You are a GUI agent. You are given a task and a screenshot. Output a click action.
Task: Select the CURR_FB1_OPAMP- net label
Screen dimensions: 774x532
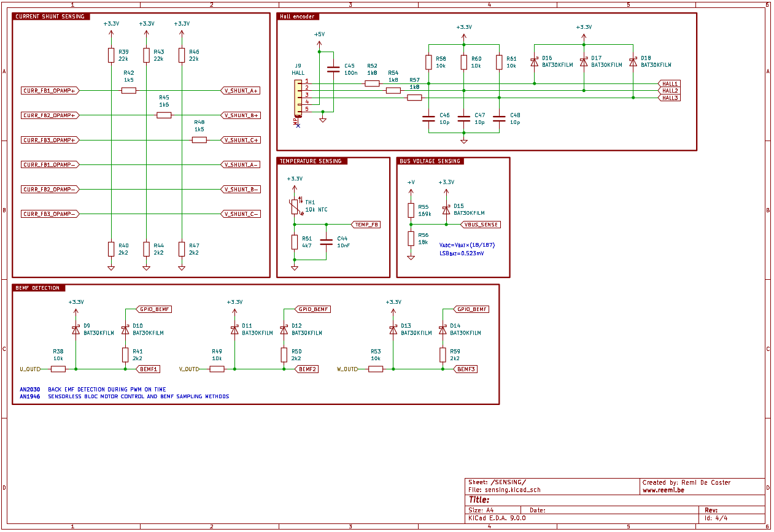tap(51, 164)
